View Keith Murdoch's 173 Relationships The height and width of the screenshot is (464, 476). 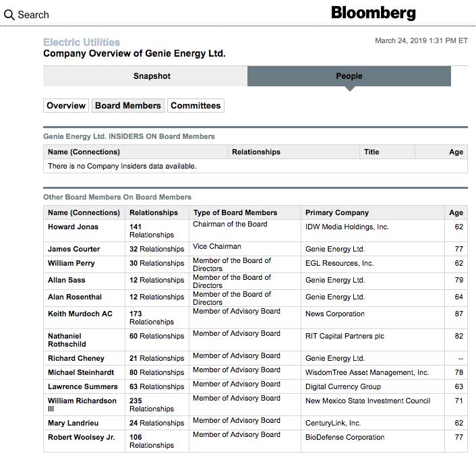(x=152, y=318)
